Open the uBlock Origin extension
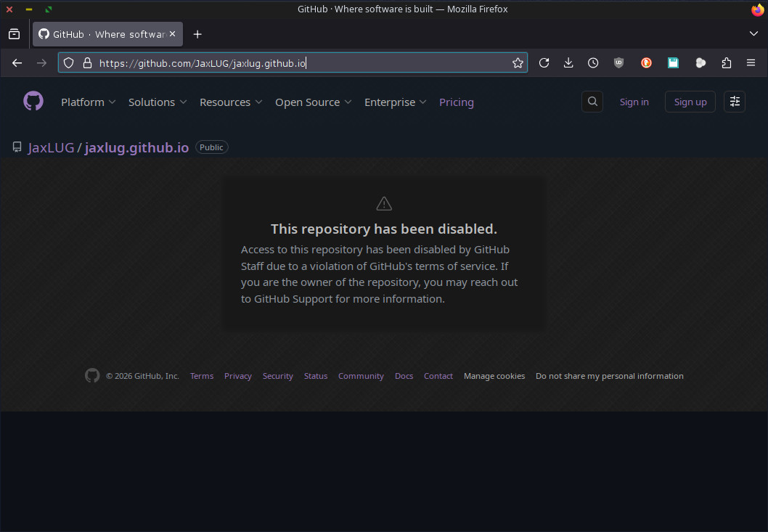Viewport: 768px width, 532px height. [x=619, y=62]
